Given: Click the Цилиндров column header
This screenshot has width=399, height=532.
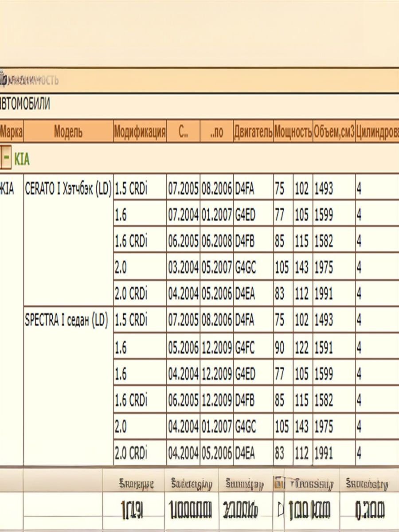Looking at the screenshot, I should tap(377, 132).
